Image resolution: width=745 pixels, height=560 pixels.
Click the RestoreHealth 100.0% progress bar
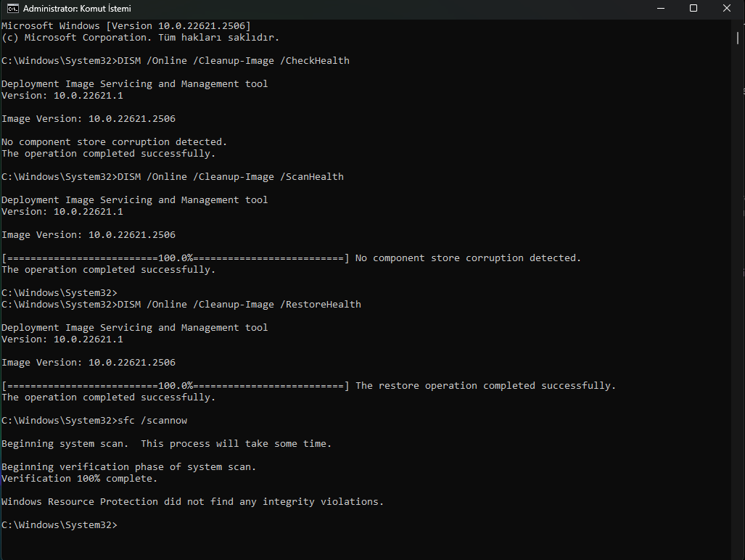point(176,386)
